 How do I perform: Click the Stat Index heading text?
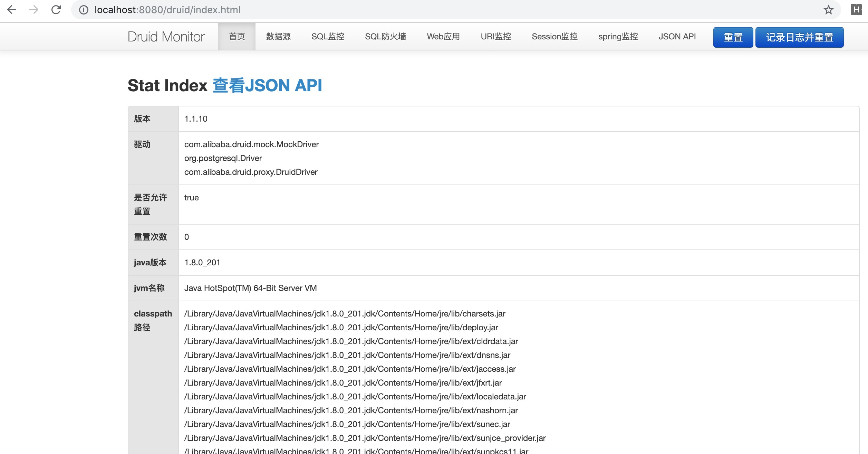point(167,85)
